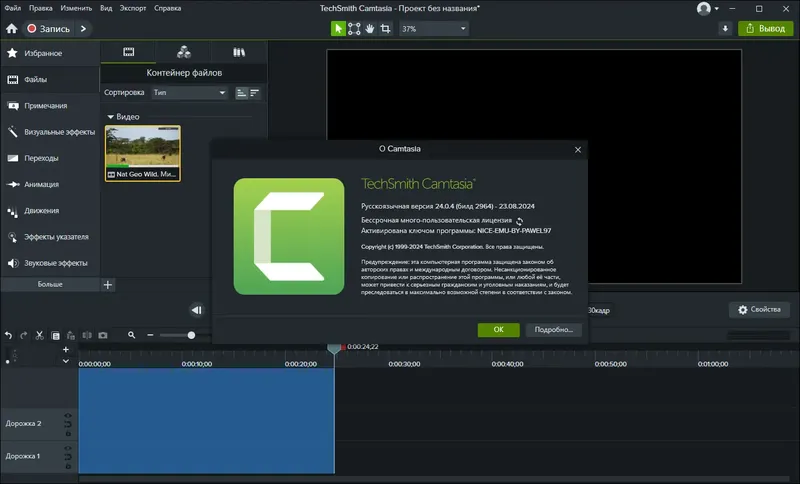The image size is (800, 484).
Task: Toggle ascending sort order
Action: (x=241, y=93)
